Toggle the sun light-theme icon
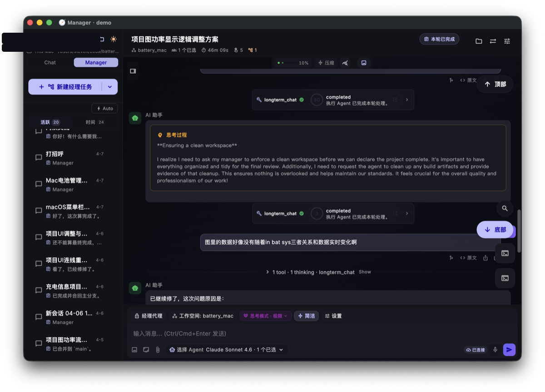Viewport: 545px width, 392px height. [113, 40]
